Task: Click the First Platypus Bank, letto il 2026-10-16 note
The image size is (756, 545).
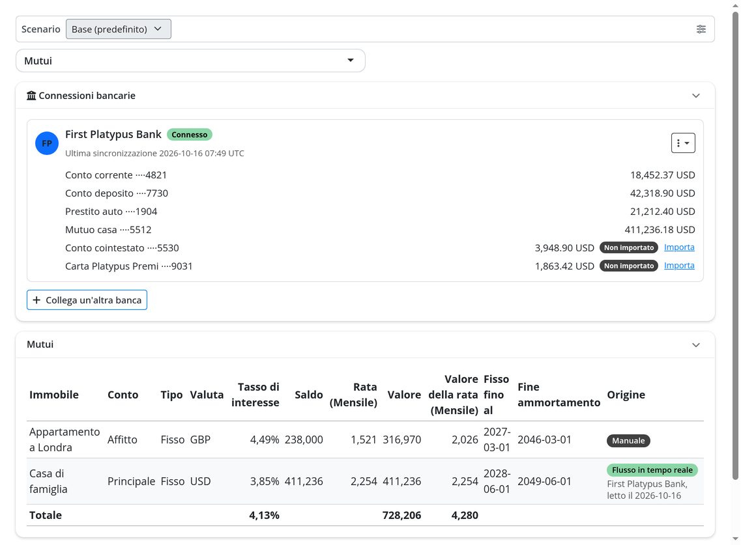Action: [x=647, y=490]
